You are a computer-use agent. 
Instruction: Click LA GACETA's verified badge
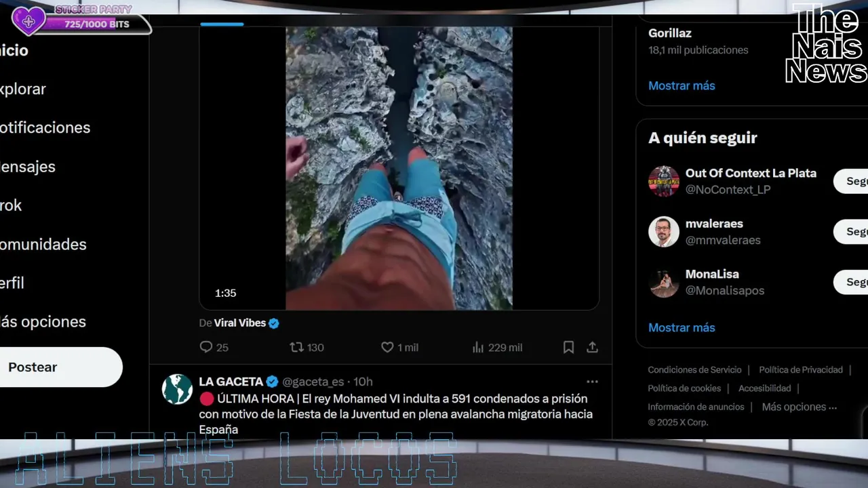click(272, 382)
